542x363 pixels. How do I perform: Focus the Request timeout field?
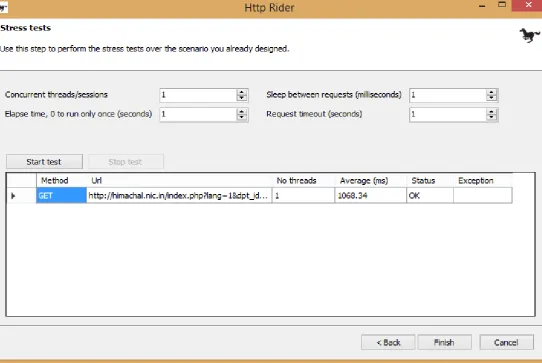coord(448,114)
